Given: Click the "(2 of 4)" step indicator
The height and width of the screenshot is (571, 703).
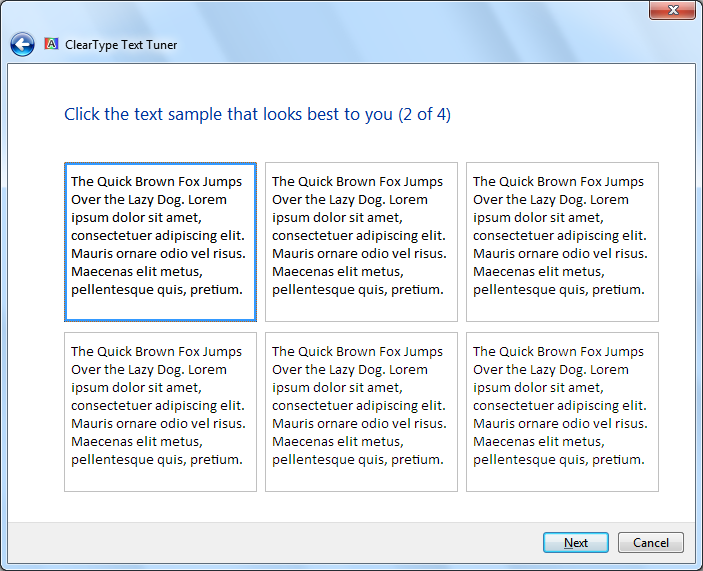Looking at the screenshot, I should coord(424,114).
